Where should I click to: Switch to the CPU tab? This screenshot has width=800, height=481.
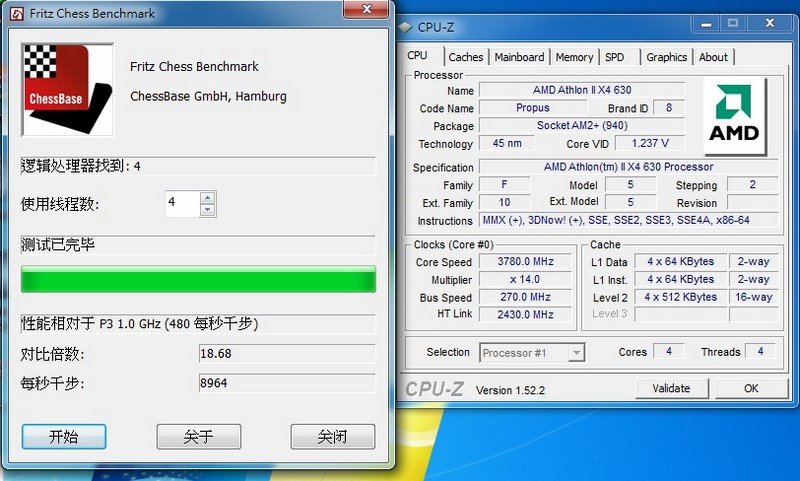tap(418, 56)
